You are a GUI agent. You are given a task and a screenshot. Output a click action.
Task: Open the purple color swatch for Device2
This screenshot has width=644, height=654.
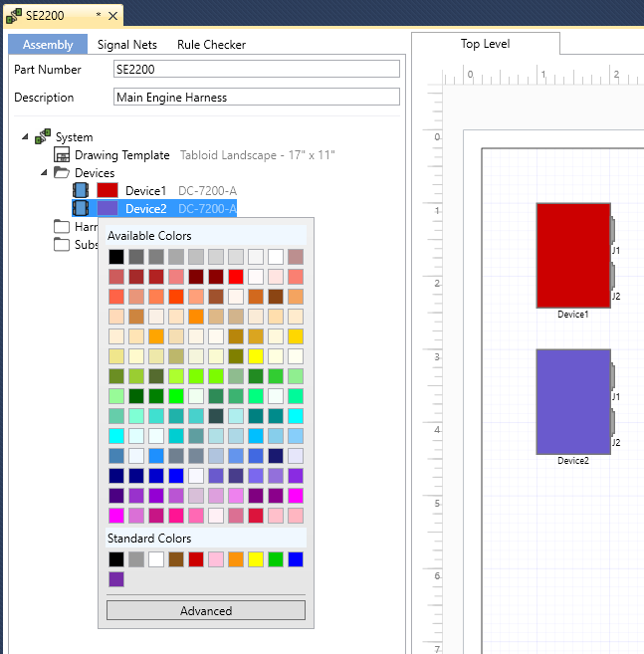coord(107,208)
